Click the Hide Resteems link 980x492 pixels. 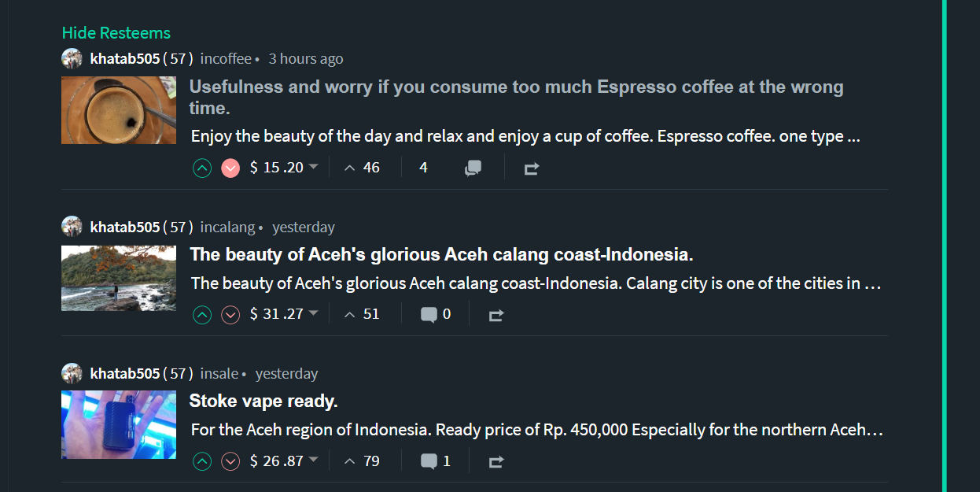[x=116, y=33]
